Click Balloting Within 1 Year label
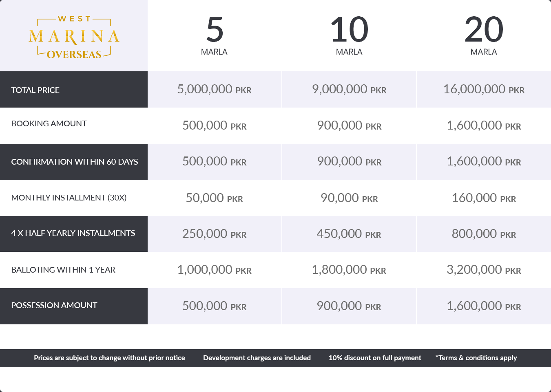Image resolution: width=551 pixels, height=392 pixels. 63,270
